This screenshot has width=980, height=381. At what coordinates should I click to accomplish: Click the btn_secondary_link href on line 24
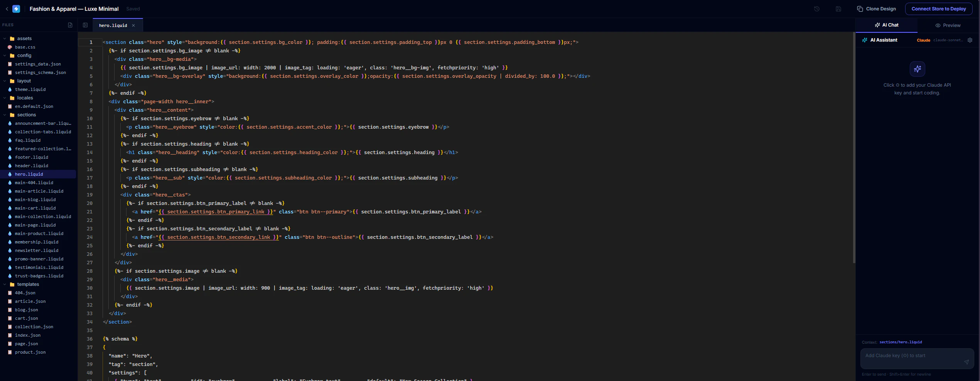pyautogui.click(x=219, y=237)
